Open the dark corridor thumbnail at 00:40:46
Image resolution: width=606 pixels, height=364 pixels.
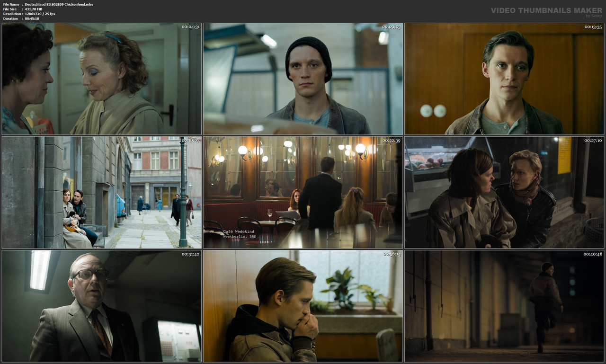pyautogui.click(x=504, y=306)
